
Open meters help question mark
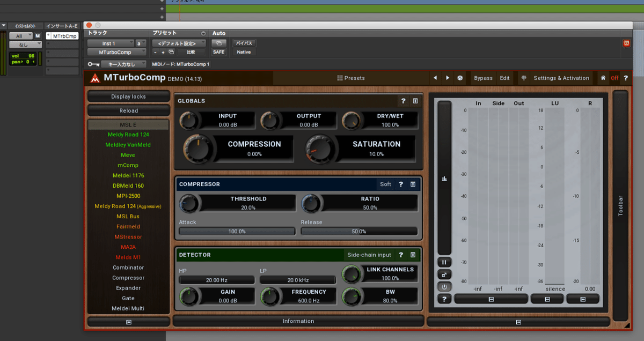(444, 299)
